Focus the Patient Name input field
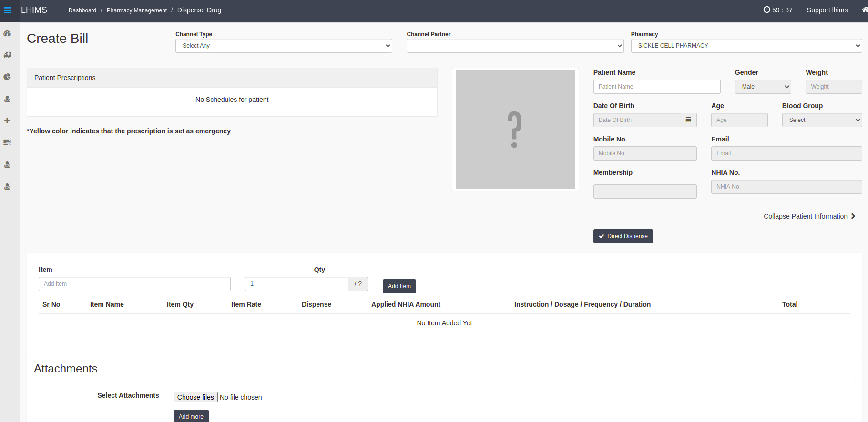Viewport: 868px width, 422px height. [656, 87]
